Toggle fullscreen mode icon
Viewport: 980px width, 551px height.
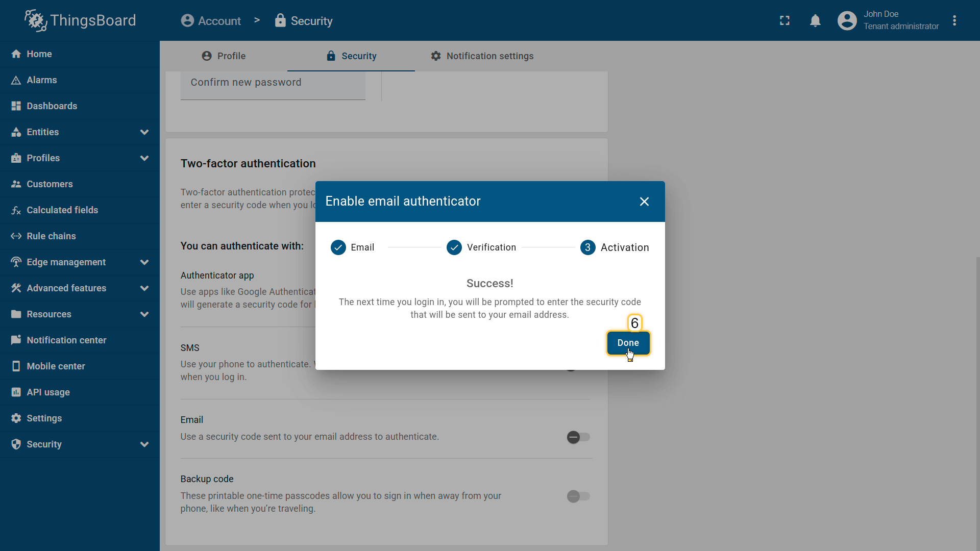(785, 21)
